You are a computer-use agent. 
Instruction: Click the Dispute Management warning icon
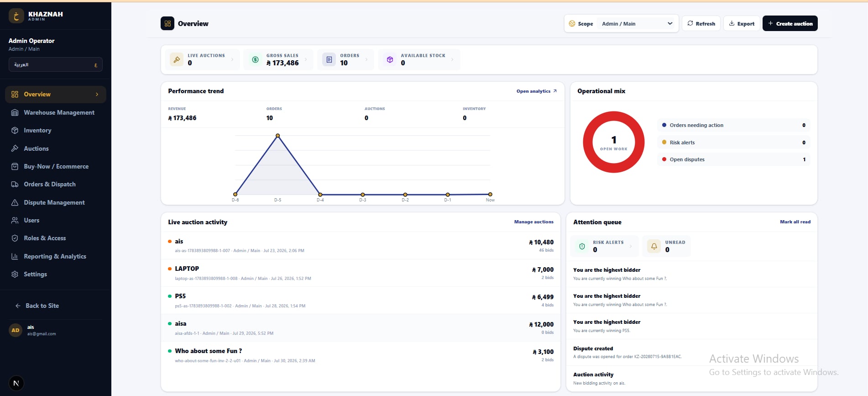(x=15, y=202)
